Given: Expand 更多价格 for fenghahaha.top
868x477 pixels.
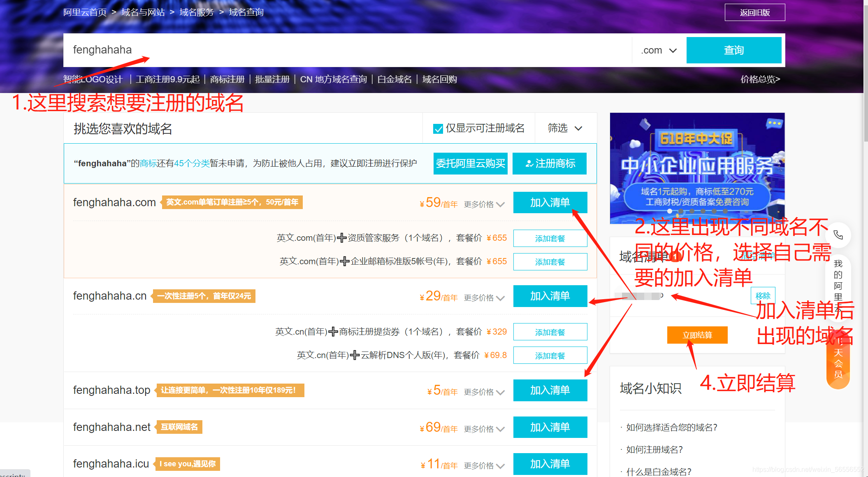Looking at the screenshot, I should (x=484, y=392).
